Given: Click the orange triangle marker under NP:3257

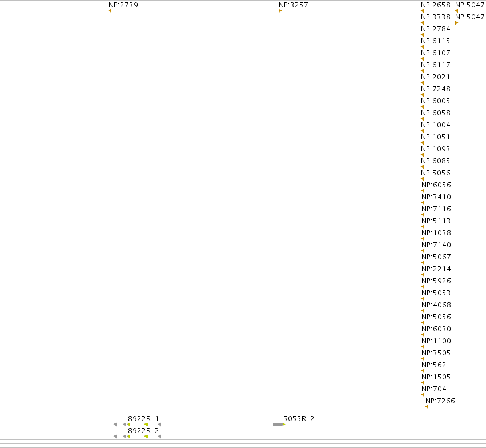Looking at the screenshot, I should click(280, 11).
